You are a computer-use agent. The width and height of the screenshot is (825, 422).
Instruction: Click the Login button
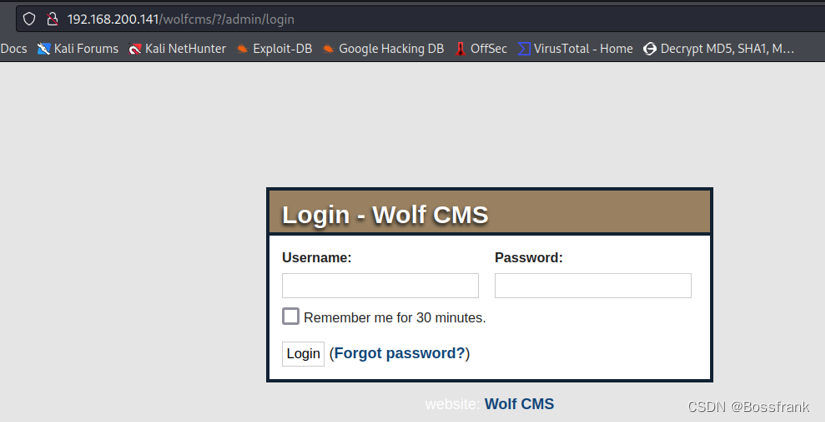tap(303, 354)
